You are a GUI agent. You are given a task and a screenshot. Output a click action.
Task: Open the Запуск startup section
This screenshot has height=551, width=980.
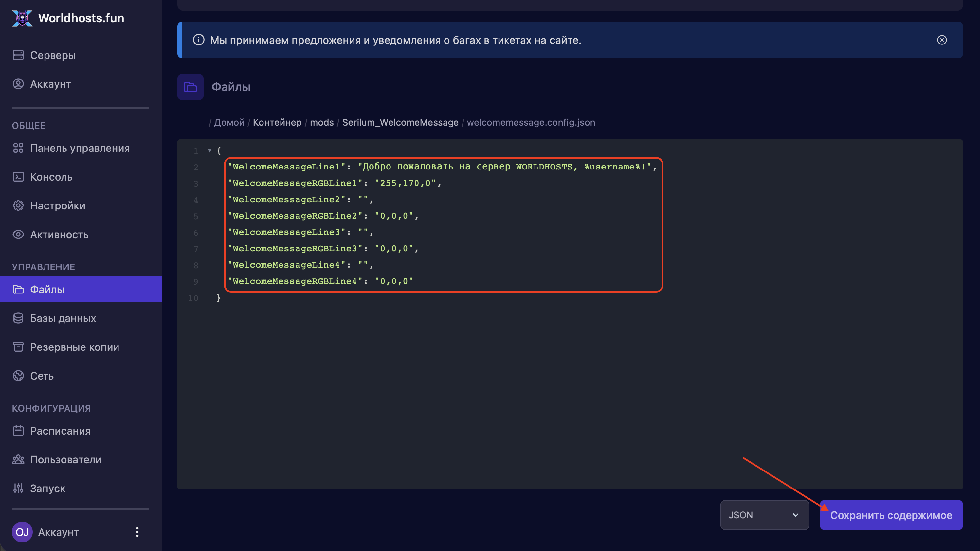47,488
